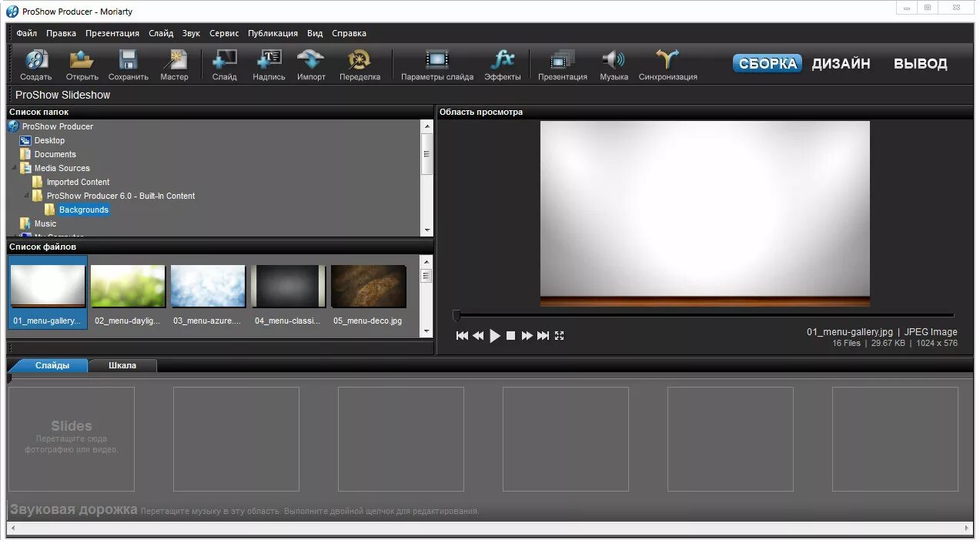
Task: Collapse ProShow Producer 6.0 Built-In Content node
Action: 26,196
